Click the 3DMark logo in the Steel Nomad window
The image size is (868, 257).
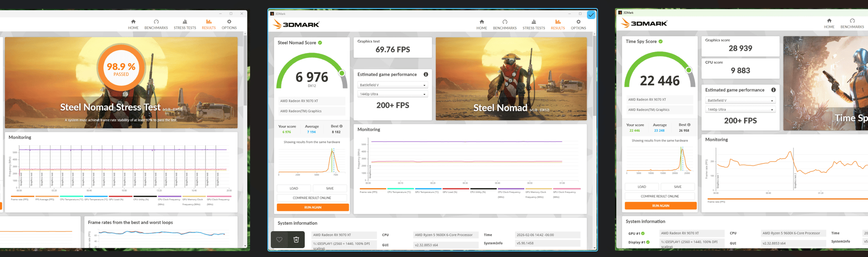296,24
